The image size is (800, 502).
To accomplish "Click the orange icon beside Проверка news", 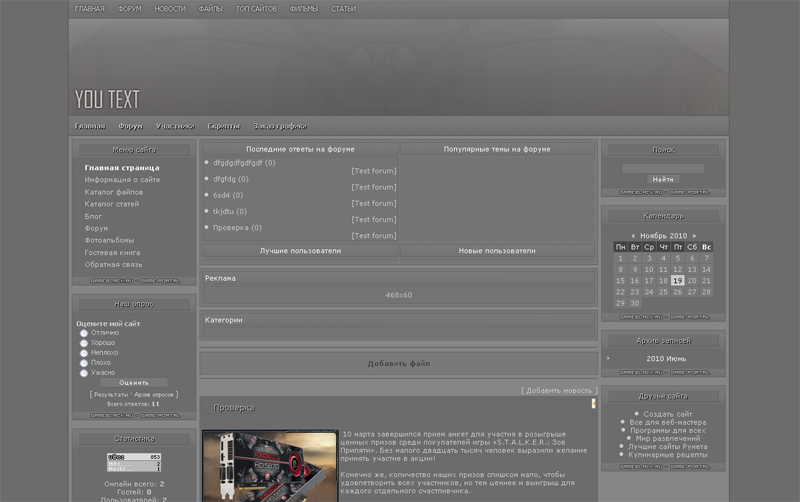I will coord(593,404).
